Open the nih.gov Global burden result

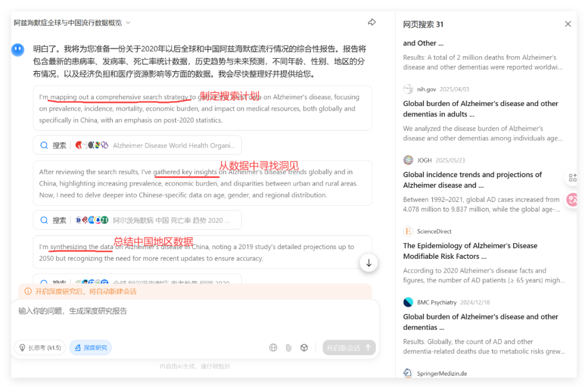484,114
